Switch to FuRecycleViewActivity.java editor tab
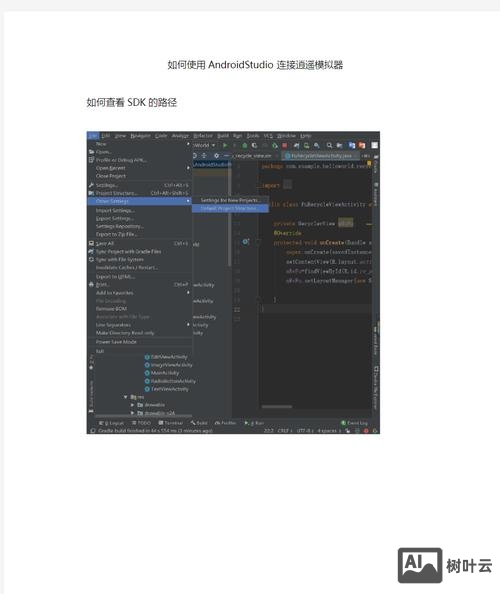The image size is (500, 594). pos(320,156)
